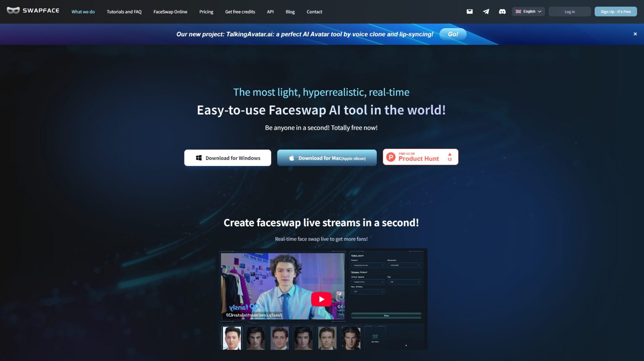Go to Tutorials and FAQ
Image resolution: width=644 pixels, height=361 pixels.
coord(124,12)
